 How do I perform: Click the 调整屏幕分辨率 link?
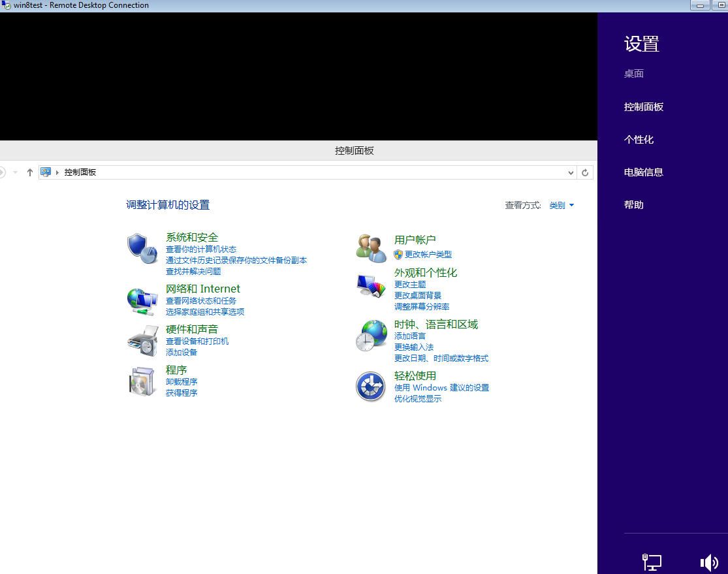[x=422, y=306]
